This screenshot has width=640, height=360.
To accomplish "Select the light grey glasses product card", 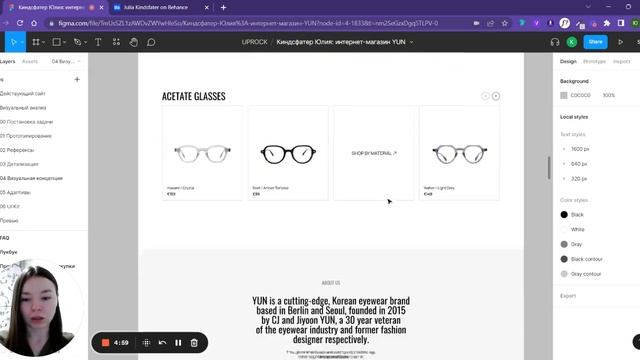I will coord(459,153).
